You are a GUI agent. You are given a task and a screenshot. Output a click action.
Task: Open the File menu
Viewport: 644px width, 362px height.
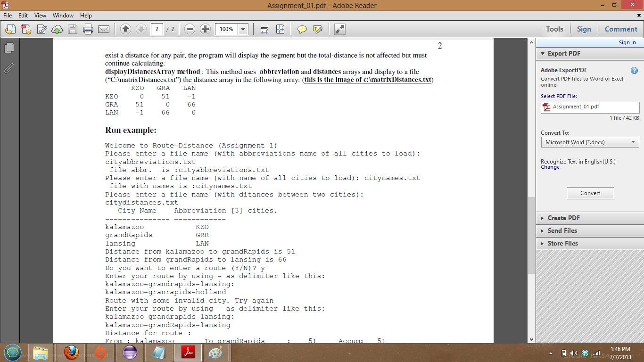(8, 16)
